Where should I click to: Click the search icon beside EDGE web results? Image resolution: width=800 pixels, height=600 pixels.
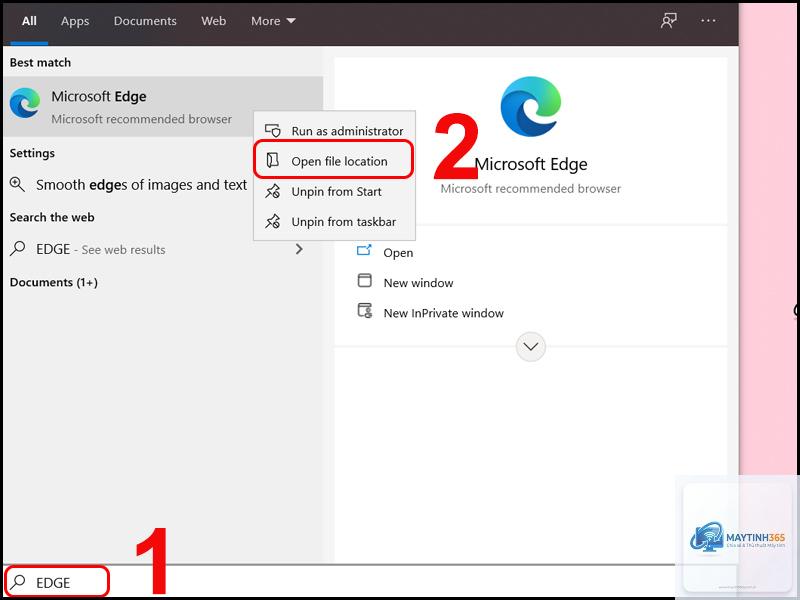[x=17, y=249]
